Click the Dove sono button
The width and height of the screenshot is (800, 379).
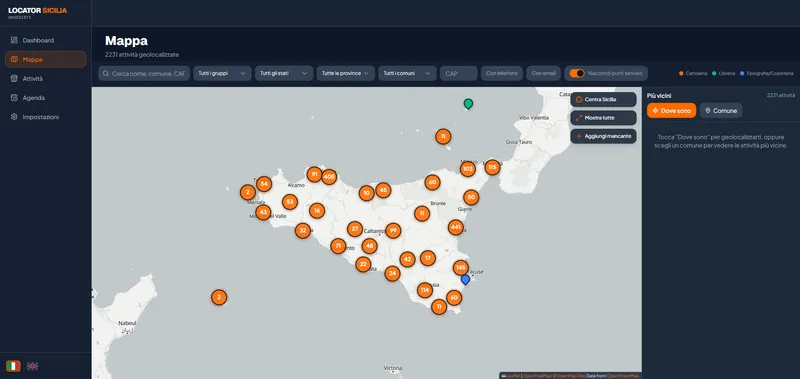tap(671, 111)
